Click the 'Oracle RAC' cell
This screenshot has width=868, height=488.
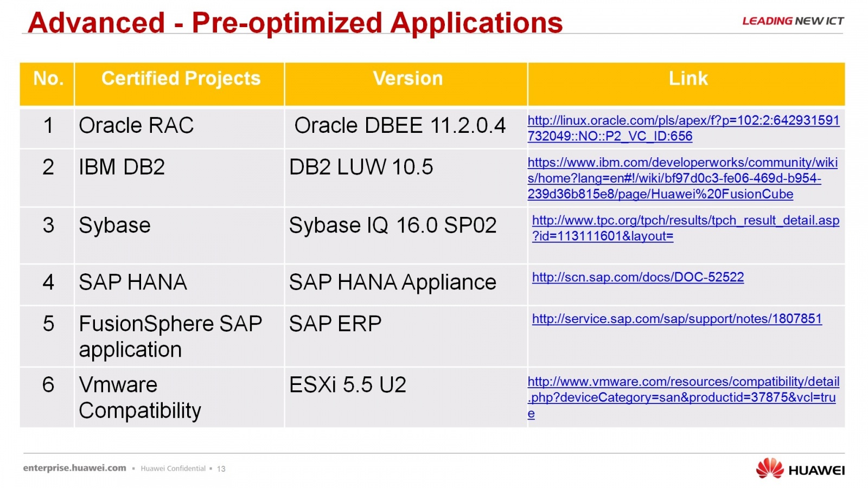click(180, 129)
